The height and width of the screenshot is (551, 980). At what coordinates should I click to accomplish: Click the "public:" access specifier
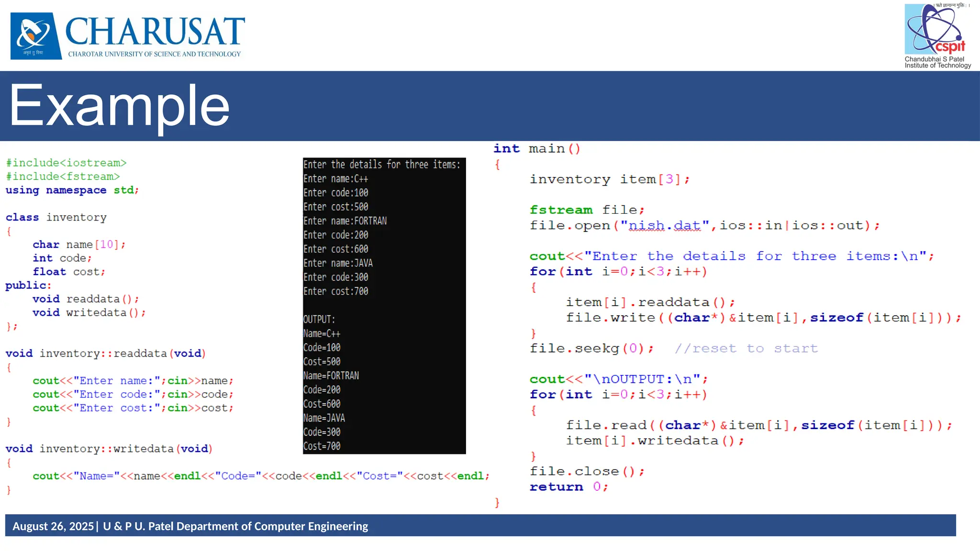click(x=28, y=286)
